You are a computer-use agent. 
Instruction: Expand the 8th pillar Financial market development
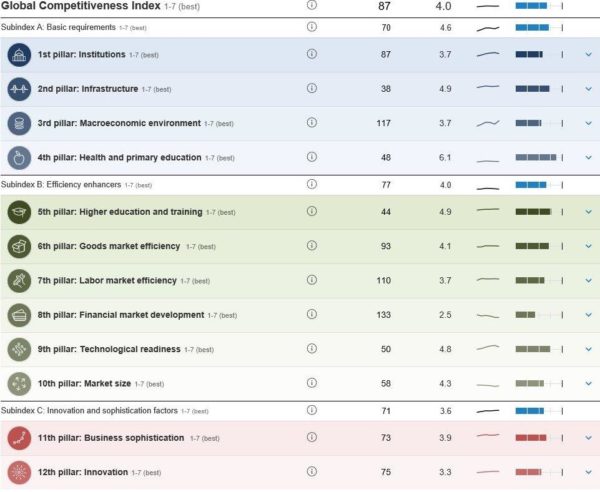[589, 315]
